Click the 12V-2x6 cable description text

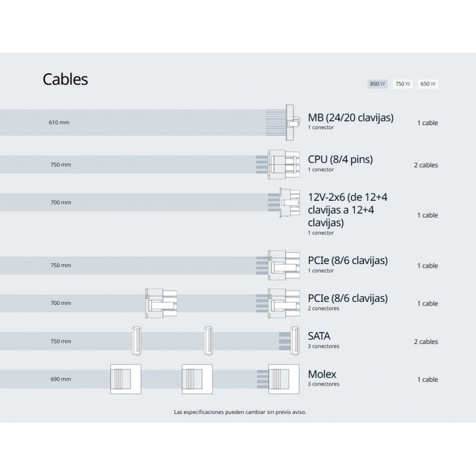click(348, 209)
